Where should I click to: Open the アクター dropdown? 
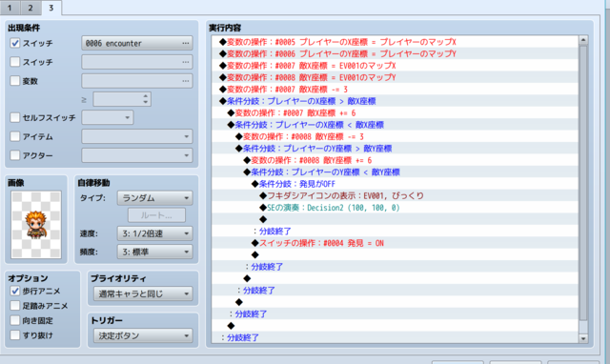click(137, 155)
